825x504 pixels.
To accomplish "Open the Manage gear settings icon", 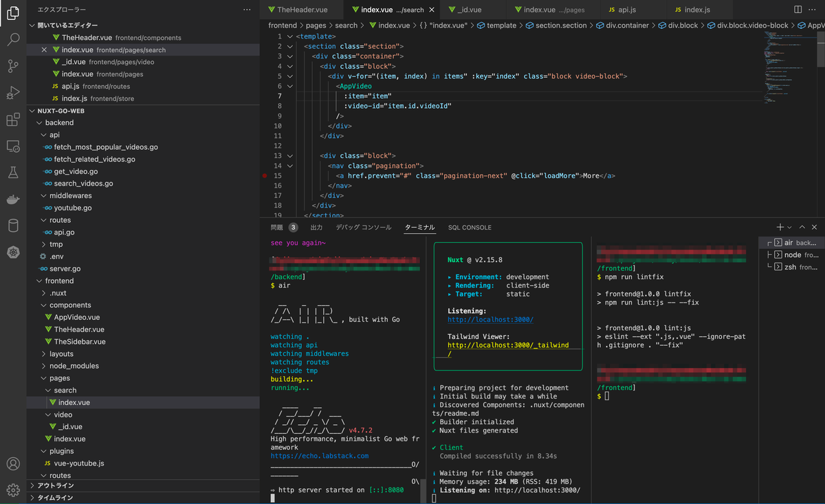I will [x=12, y=490].
